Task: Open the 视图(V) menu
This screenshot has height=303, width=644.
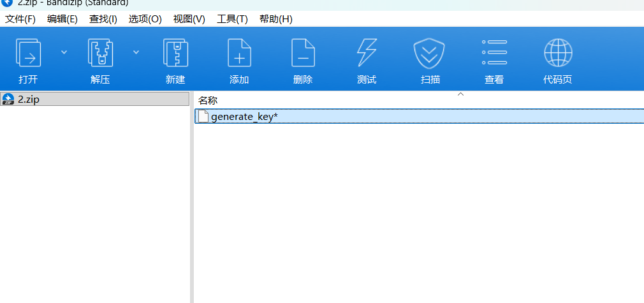Action: (x=189, y=19)
